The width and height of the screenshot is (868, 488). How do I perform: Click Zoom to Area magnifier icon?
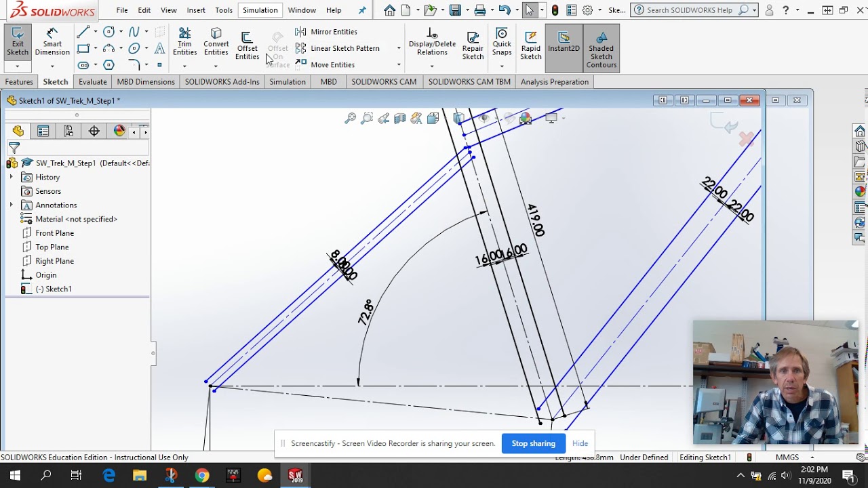click(367, 119)
